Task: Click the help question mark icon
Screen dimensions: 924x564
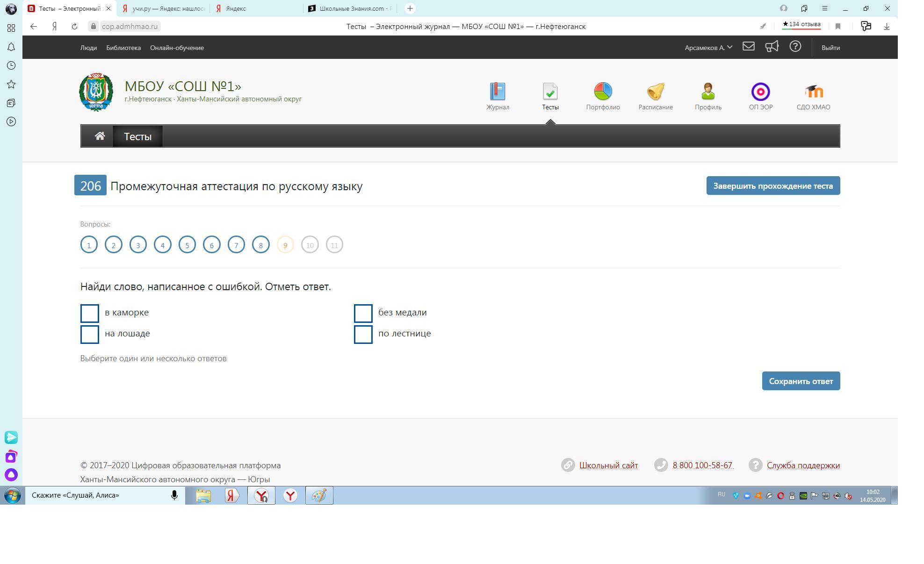Action: click(795, 47)
